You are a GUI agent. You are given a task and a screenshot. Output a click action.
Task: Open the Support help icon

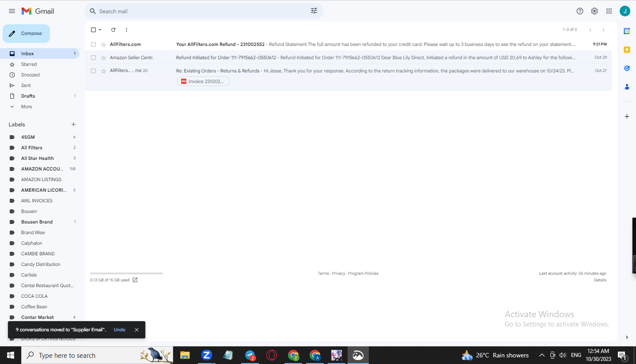580,11
